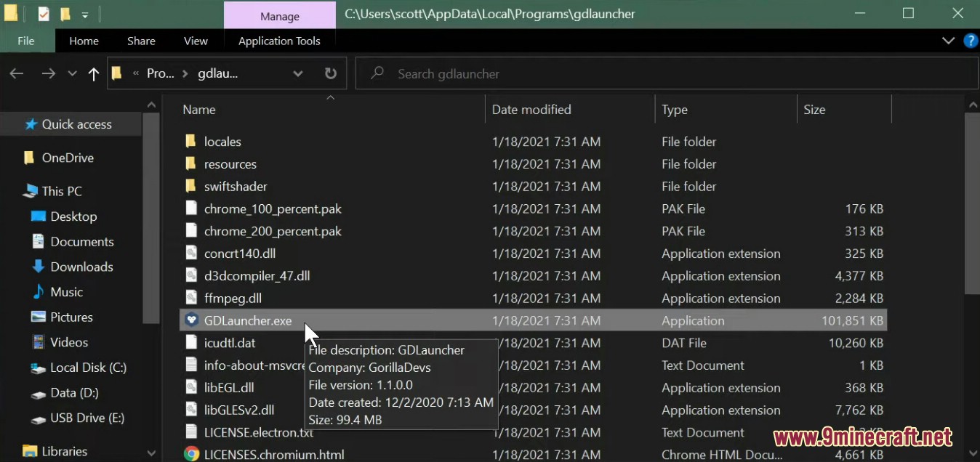The height and width of the screenshot is (462, 980).
Task: Go back to previous folder
Action: point(17,73)
